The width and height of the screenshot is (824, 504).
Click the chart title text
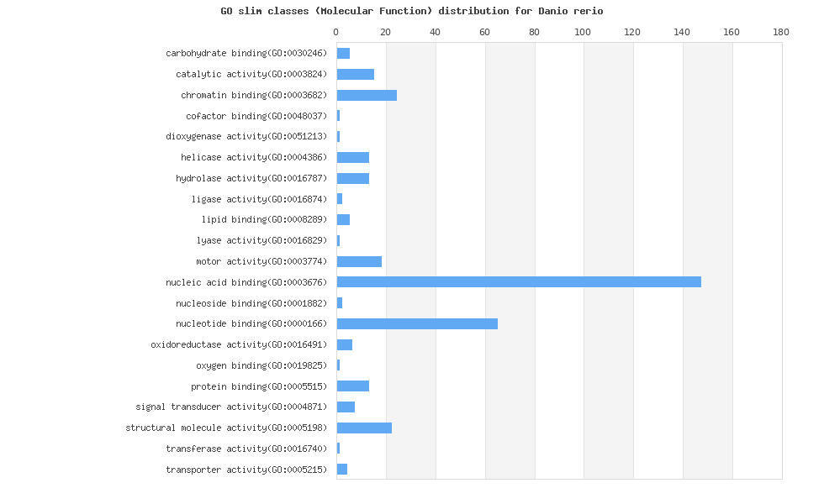tap(412, 11)
